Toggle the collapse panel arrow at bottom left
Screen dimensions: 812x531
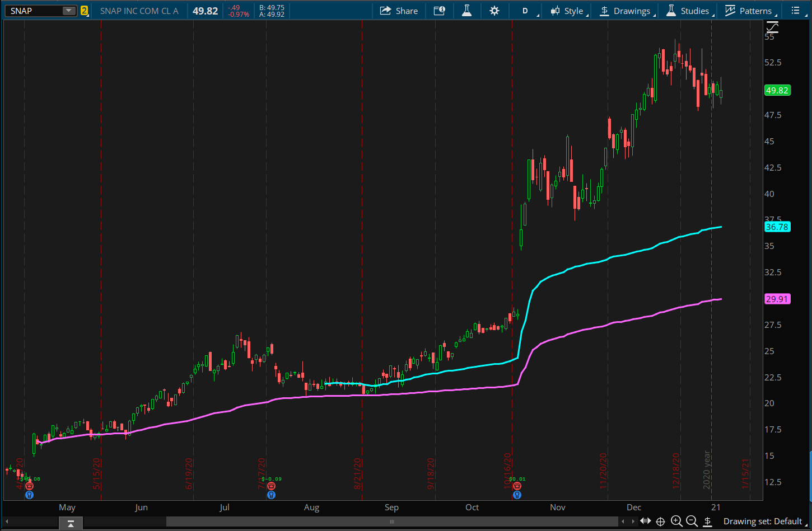point(71,524)
